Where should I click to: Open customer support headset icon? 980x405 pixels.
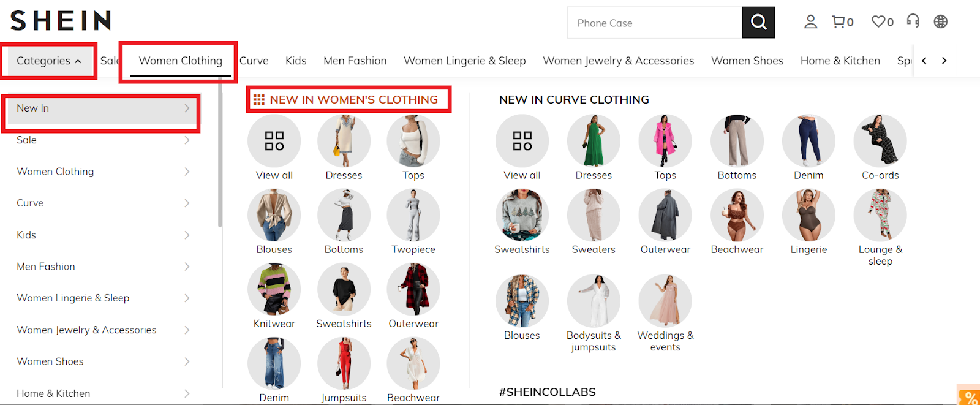(x=913, y=21)
